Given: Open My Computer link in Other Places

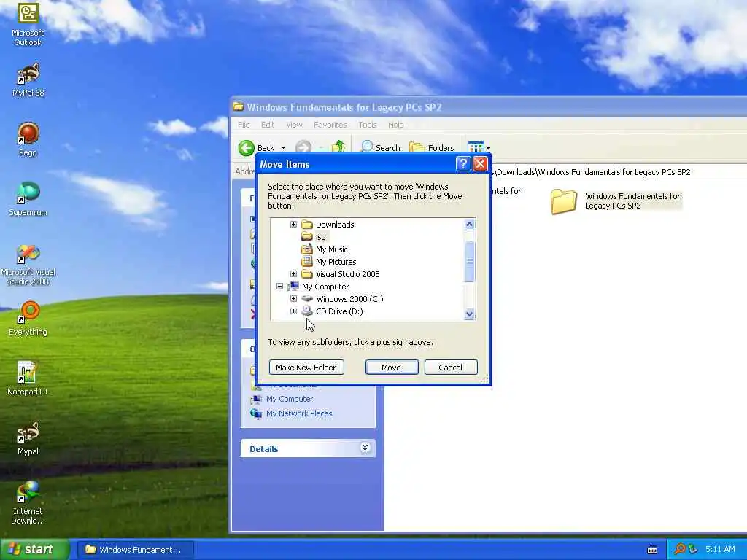Looking at the screenshot, I should [x=289, y=399].
